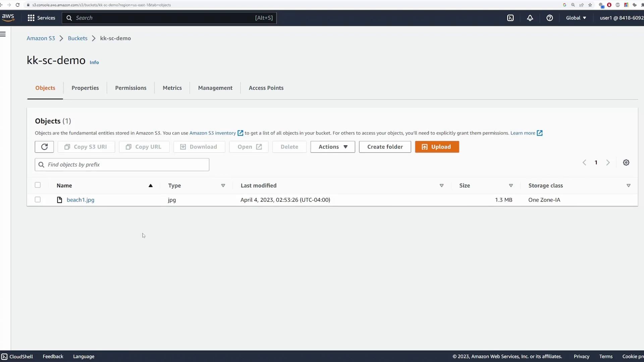Click the Feedback footer link
Viewport: 644px width, 362px height.
pyautogui.click(x=53, y=356)
